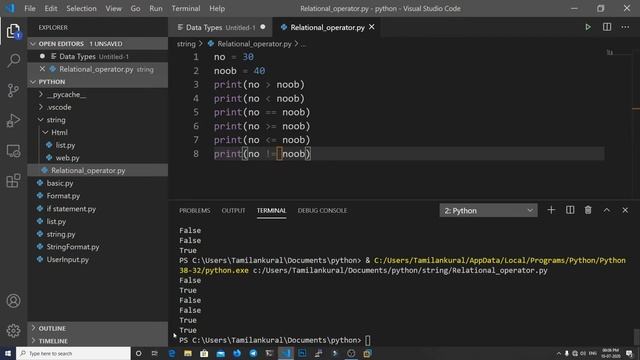Open the Explorer view in activity bar
This screenshot has height=360, width=640.
click(x=13, y=31)
